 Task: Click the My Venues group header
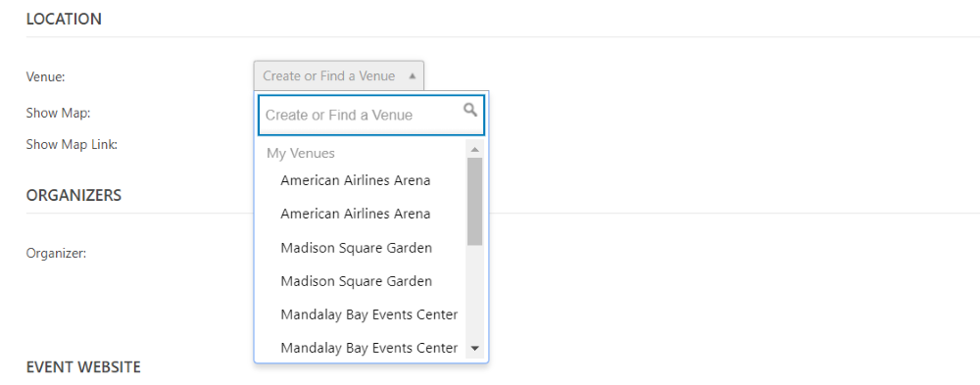[x=301, y=153]
